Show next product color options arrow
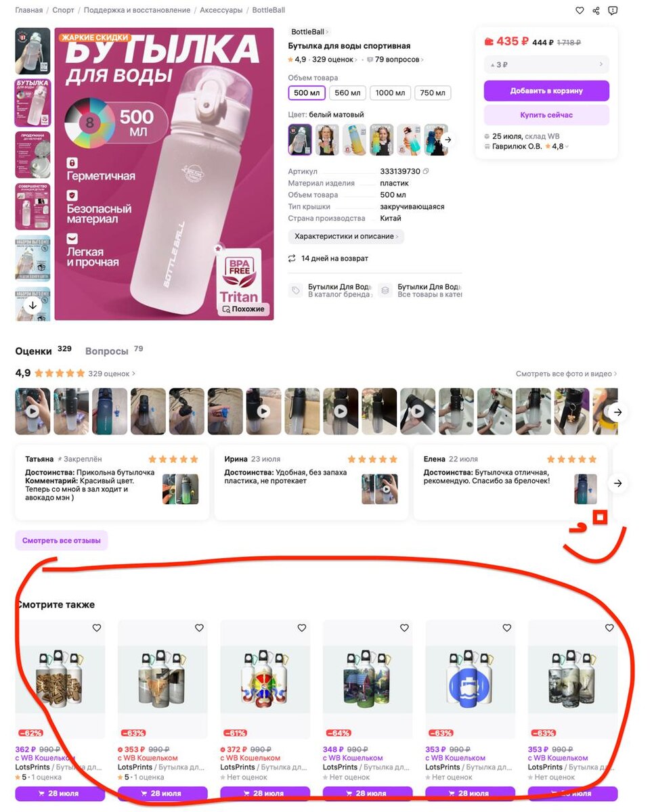The width and height of the screenshot is (654, 812). click(448, 139)
